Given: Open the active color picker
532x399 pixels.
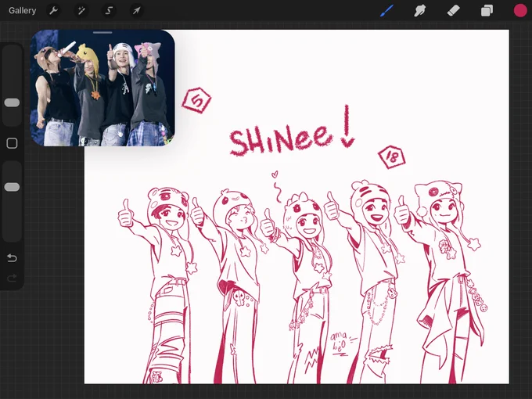Looking at the screenshot, I should click(x=520, y=10).
